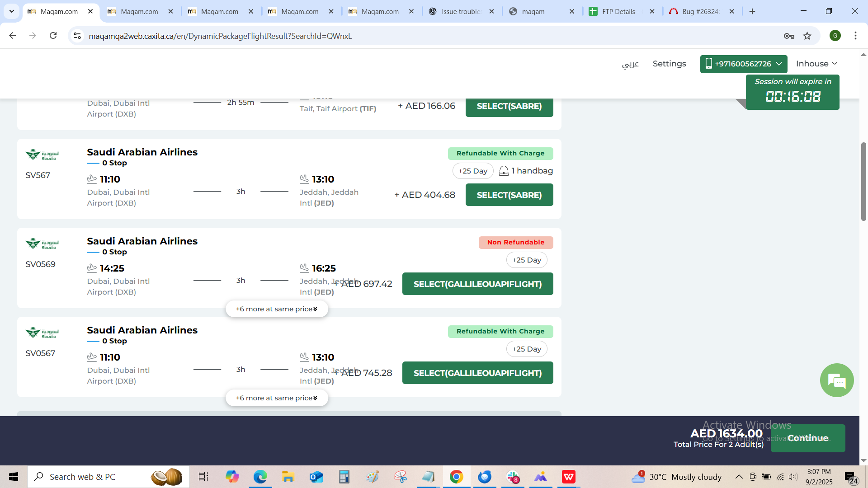Open the Inhouse user dropdown
Screen dimensions: 868x488
(816, 64)
